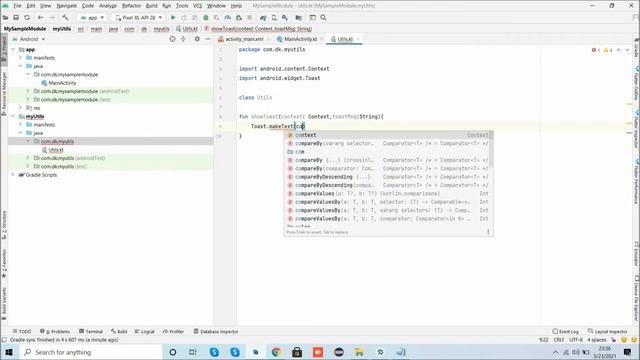This screenshot has width=640, height=360.
Task: Open the Android project view dropdown
Action: (29, 39)
